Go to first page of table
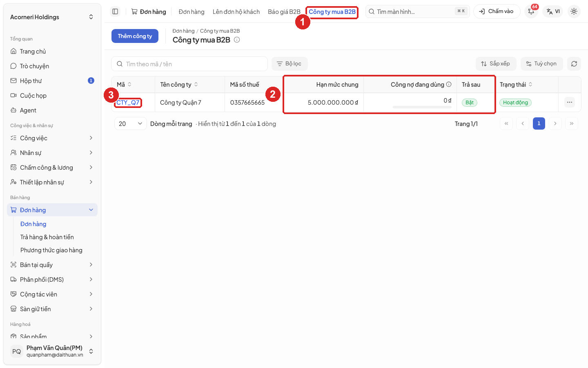588x368 pixels. pos(506,123)
